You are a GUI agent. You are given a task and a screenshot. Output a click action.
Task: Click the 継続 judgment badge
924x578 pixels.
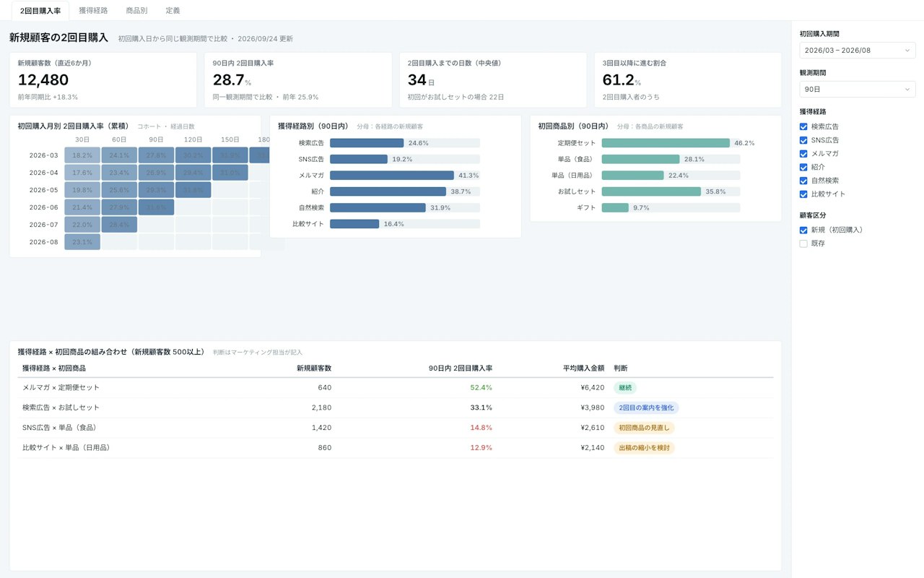(625, 387)
